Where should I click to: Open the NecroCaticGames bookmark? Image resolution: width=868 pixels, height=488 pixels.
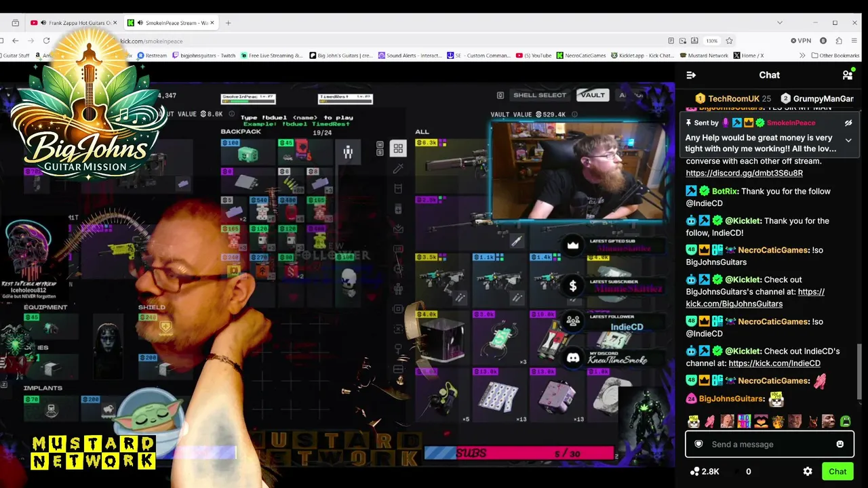[582, 56]
